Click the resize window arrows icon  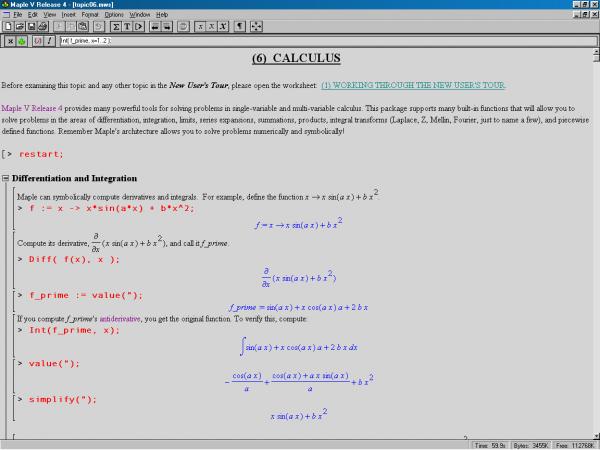tap(256, 26)
